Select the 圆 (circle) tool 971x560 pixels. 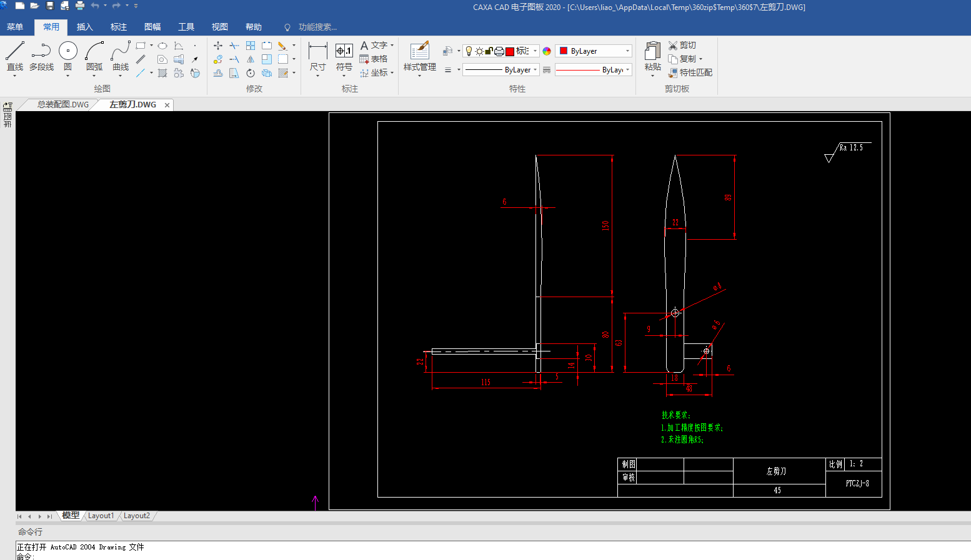(x=67, y=56)
